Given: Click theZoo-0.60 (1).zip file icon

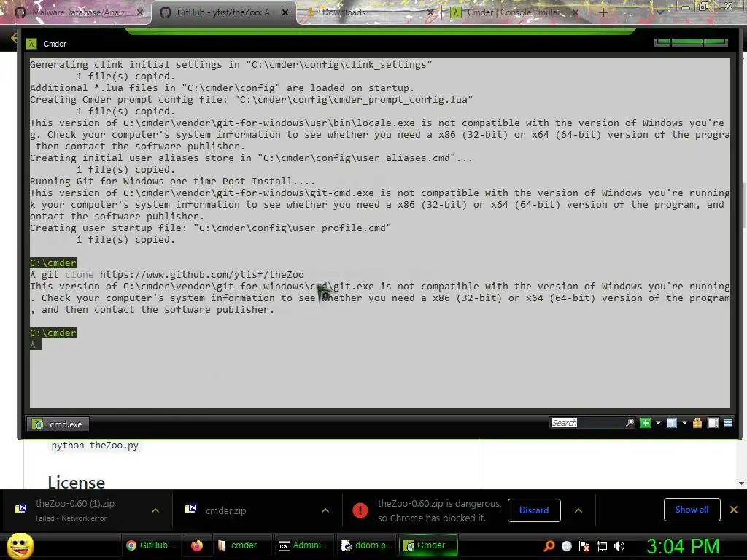Looking at the screenshot, I should (x=20, y=509).
